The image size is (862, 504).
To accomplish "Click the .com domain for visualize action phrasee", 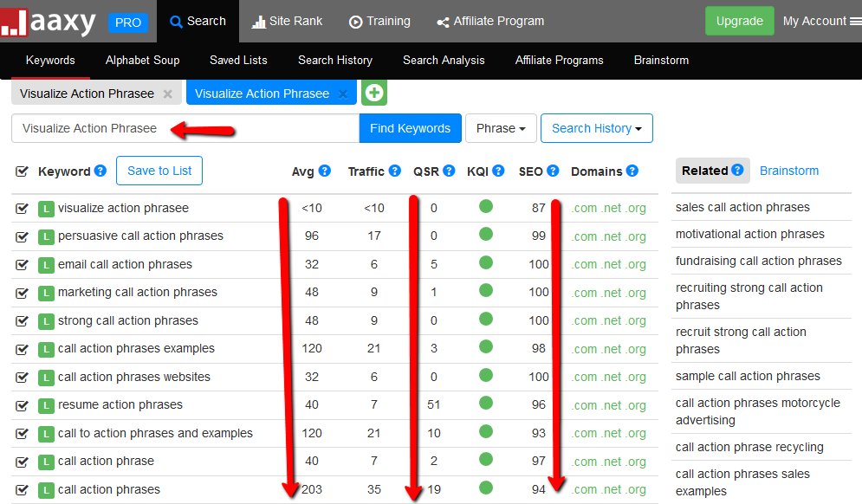I will [x=585, y=209].
